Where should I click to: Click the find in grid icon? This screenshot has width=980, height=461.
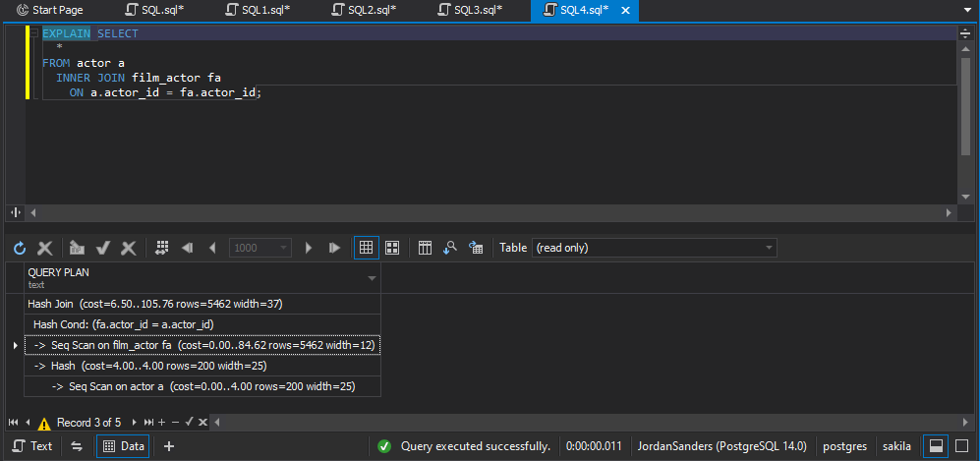pos(450,248)
